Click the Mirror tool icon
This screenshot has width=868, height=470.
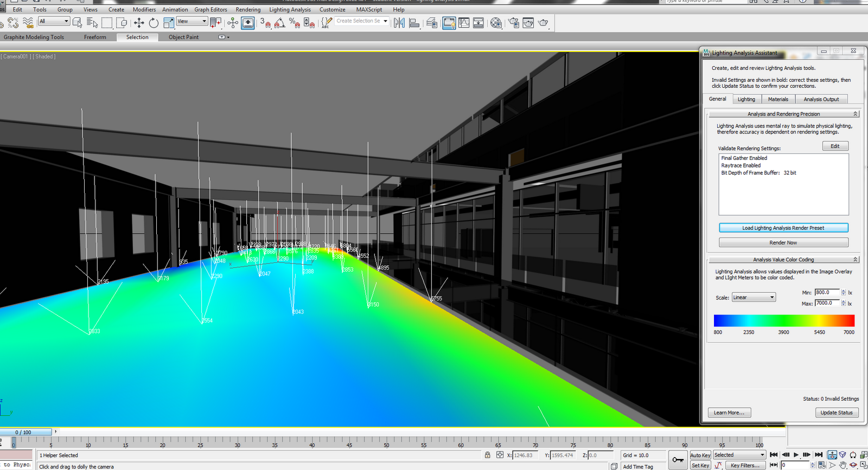tap(399, 22)
